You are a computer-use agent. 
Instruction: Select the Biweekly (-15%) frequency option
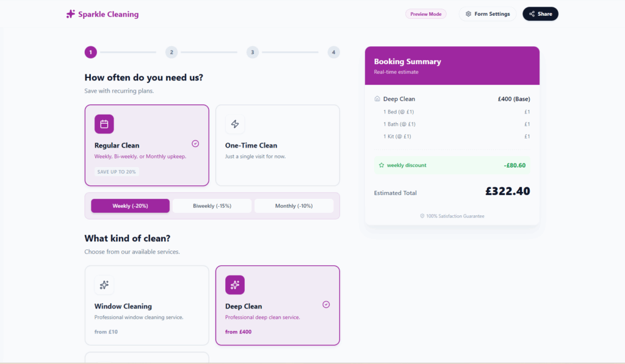tap(212, 206)
